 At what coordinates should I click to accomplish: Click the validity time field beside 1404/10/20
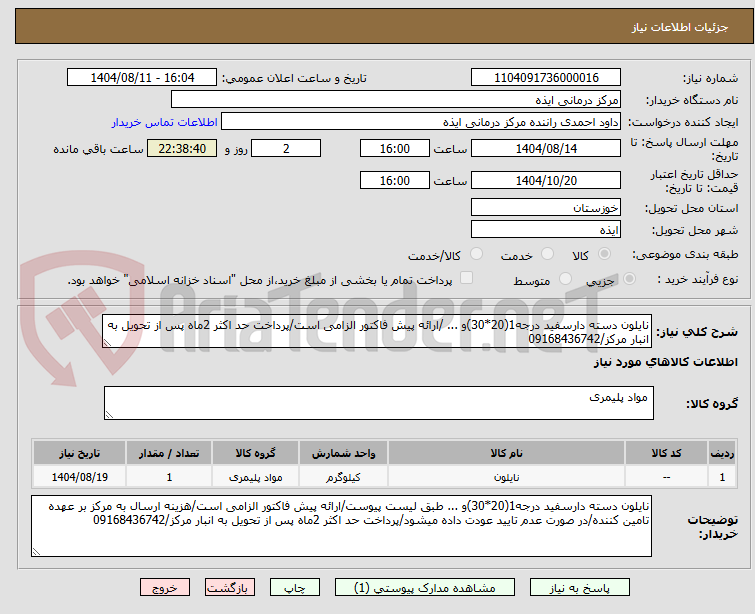pyautogui.click(x=395, y=181)
